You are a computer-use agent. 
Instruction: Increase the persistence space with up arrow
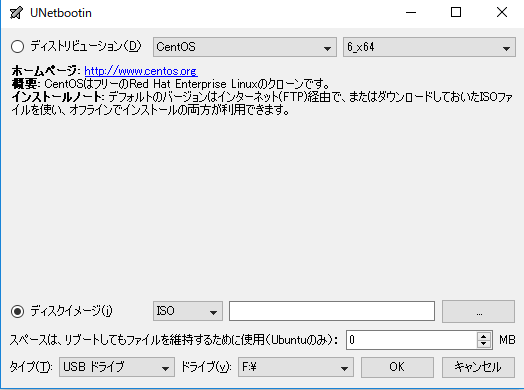(x=484, y=336)
